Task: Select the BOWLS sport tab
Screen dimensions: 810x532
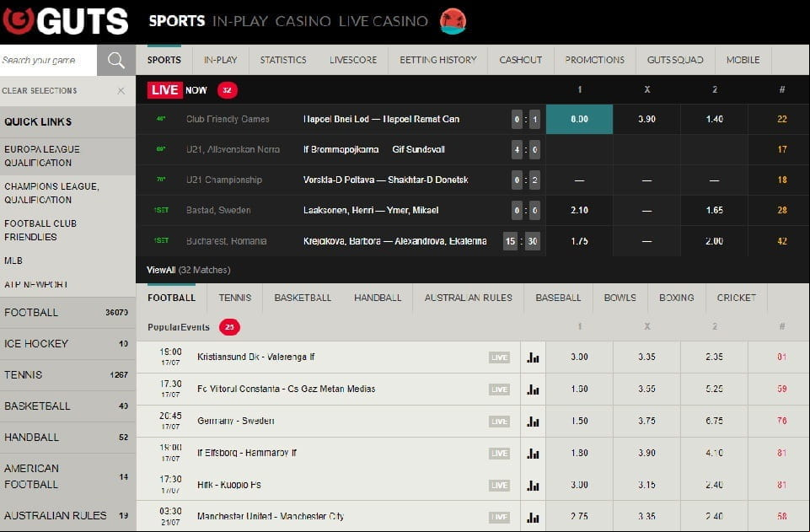Action: [x=620, y=298]
